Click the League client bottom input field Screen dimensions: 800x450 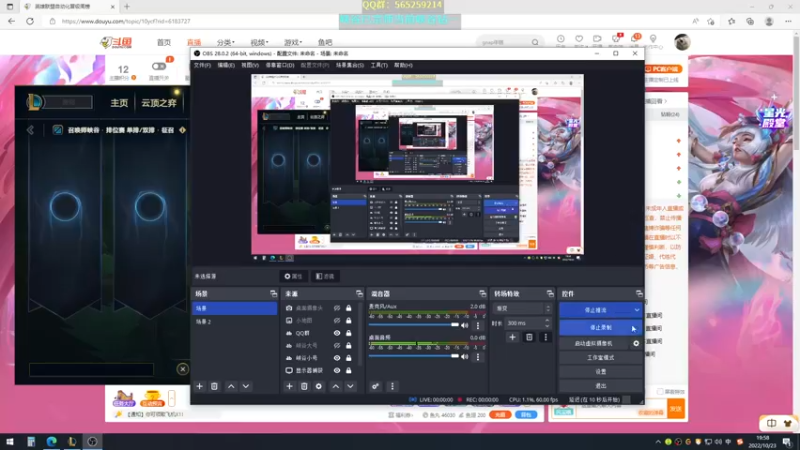(91, 369)
